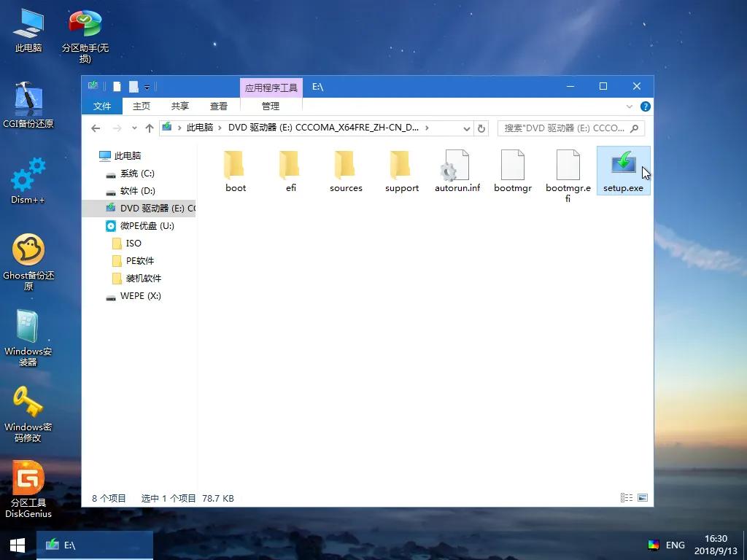Expand the quick access toolbar customize menu
Screen dimensions: 747x560
click(147, 86)
